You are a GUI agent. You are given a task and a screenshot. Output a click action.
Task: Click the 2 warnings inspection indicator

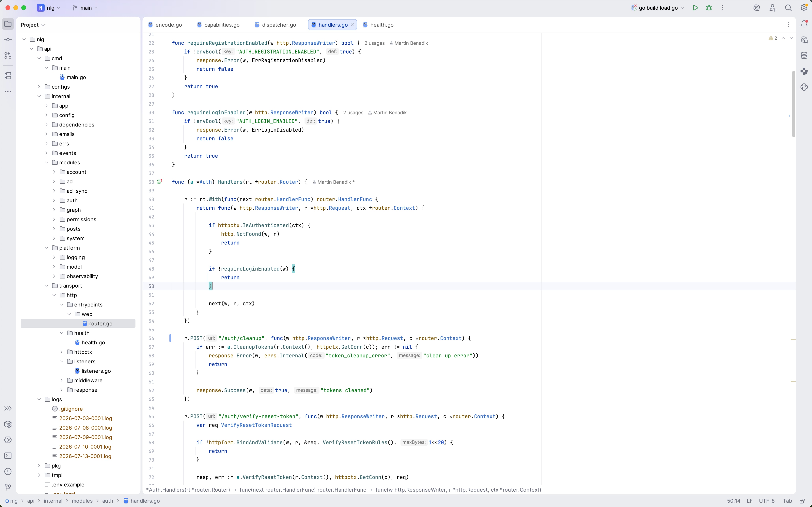click(x=773, y=38)
